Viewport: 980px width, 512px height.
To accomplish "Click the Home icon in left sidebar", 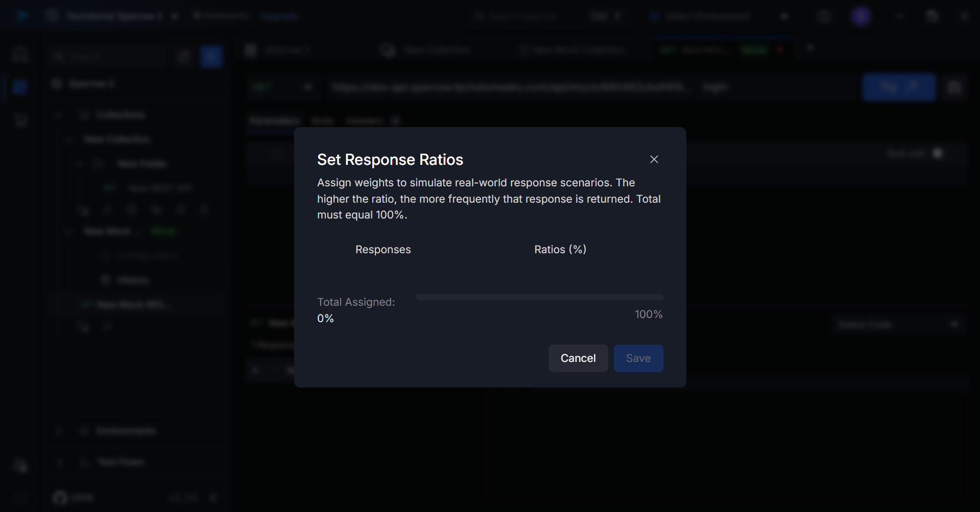I will (20, 55).
